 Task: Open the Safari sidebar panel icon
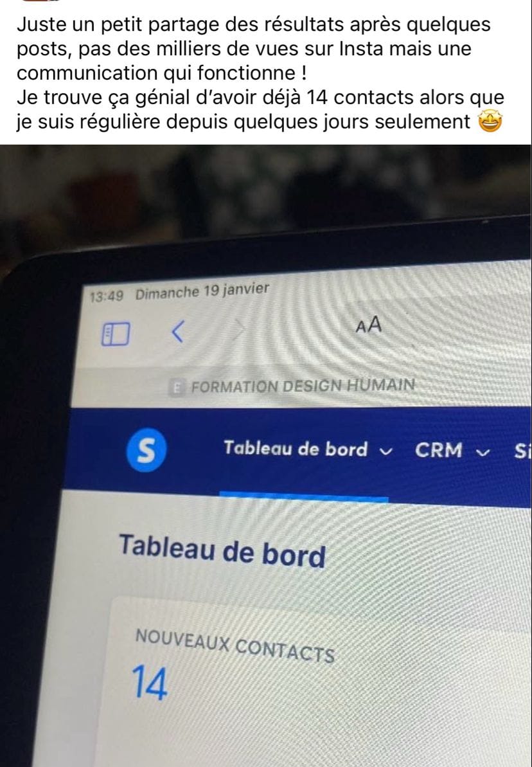point(116,334)
